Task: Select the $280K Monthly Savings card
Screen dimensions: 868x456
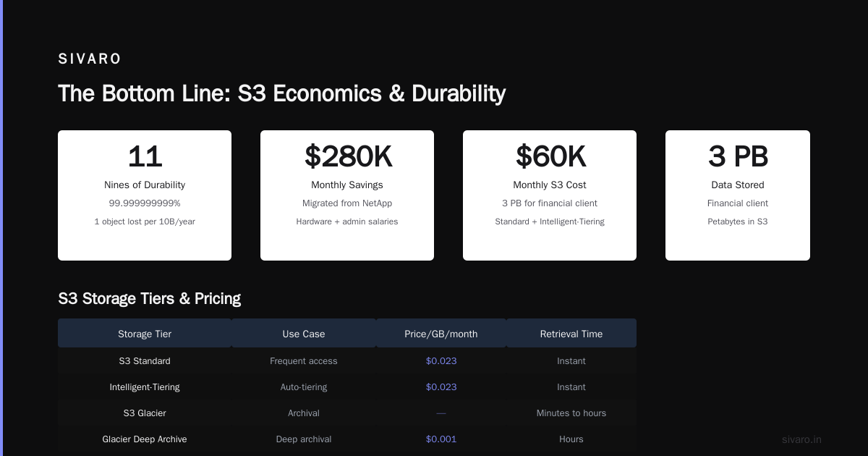Action: click(x=347, y=195)
